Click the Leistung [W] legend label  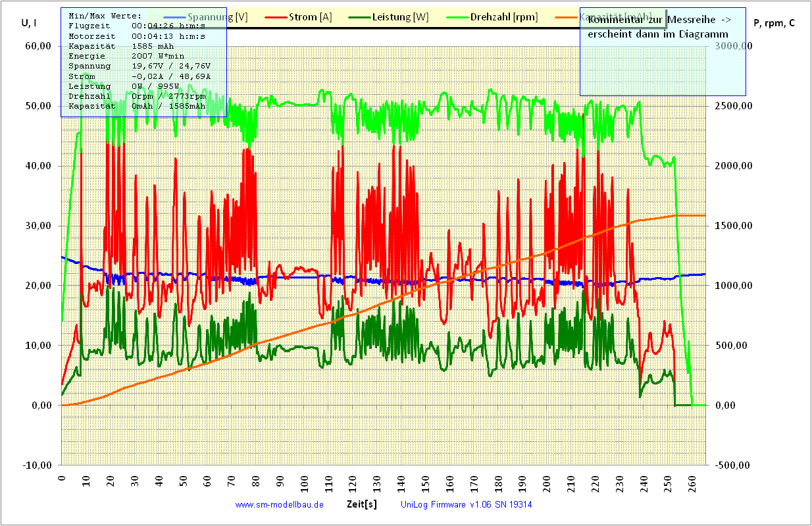(405, 17)
